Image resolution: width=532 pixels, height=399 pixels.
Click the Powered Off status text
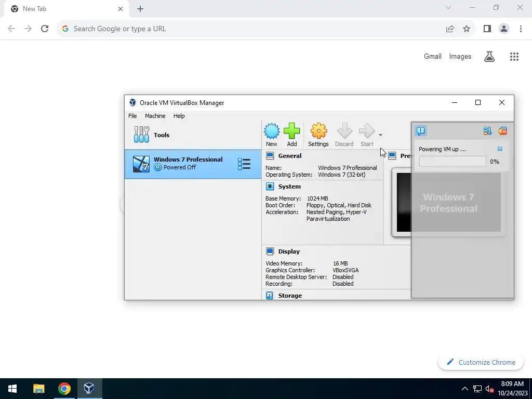[x=179, y=167]
